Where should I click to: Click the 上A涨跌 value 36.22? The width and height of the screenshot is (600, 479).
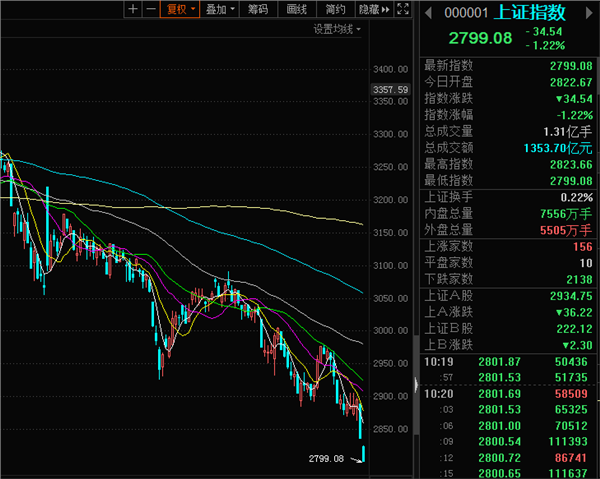coord(574,313)
